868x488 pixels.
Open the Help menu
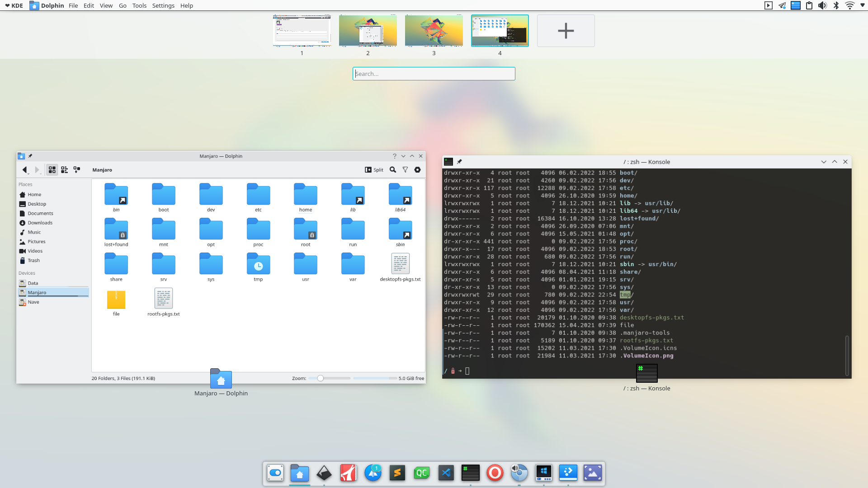click(x=187, y=5)
